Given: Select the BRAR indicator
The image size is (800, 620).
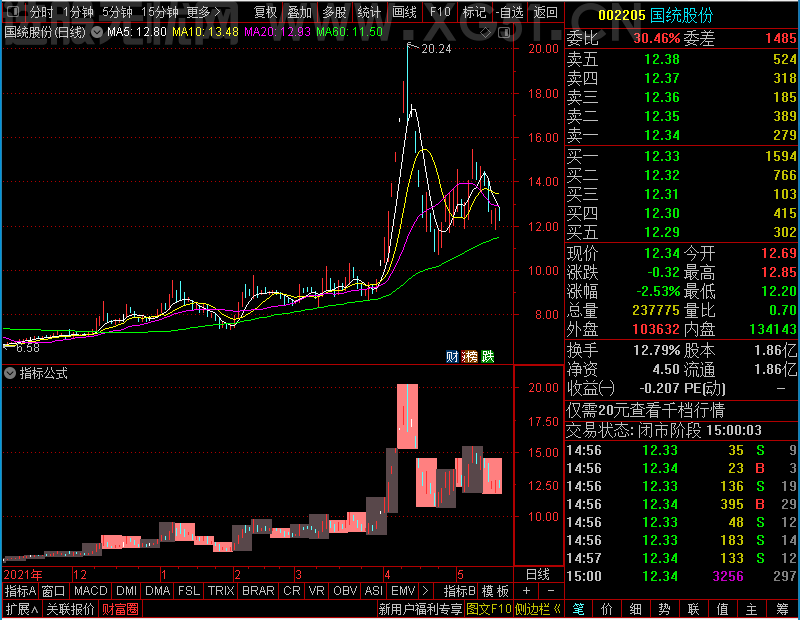Looking at the screenshot, I should click(x=258, y=591).
